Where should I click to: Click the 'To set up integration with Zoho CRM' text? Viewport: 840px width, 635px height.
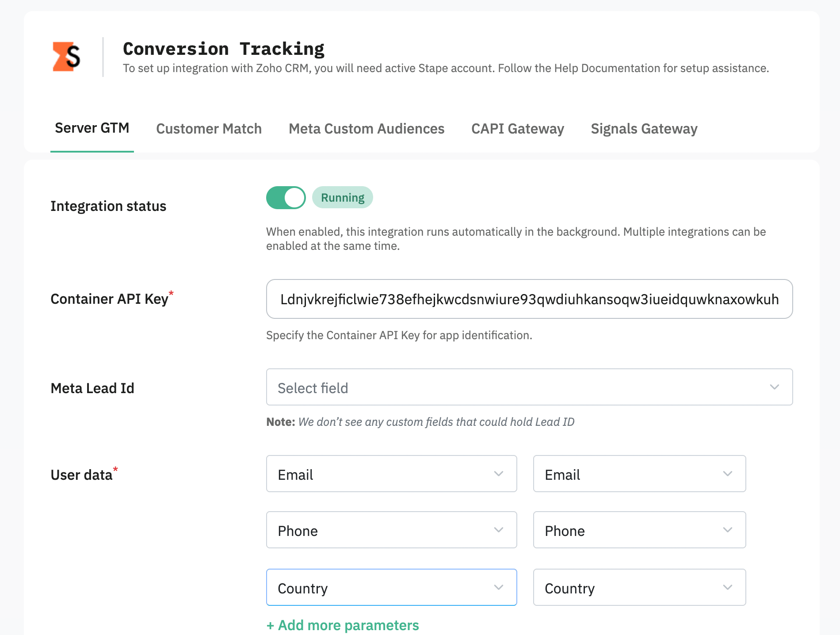(446, 68)
